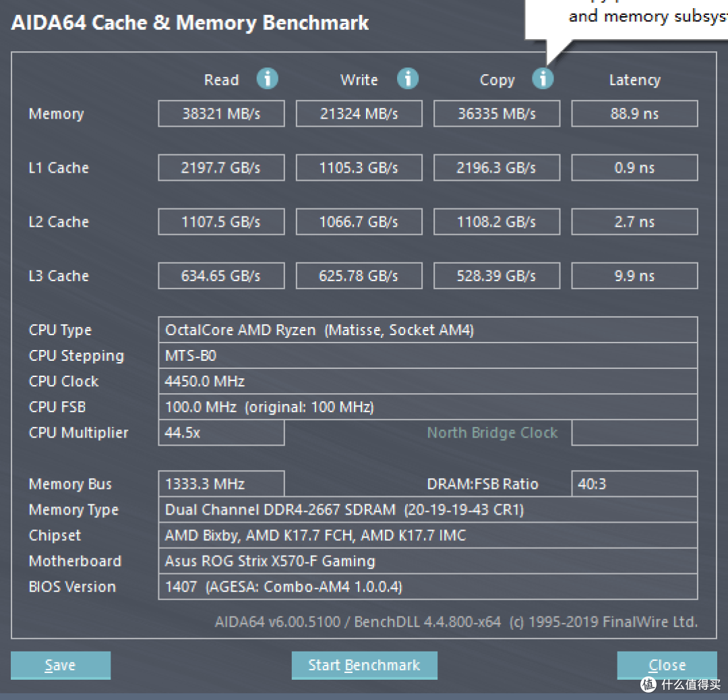Click the Motherboard label
Screen dimensions: 728x700
(x=75, y=561)
